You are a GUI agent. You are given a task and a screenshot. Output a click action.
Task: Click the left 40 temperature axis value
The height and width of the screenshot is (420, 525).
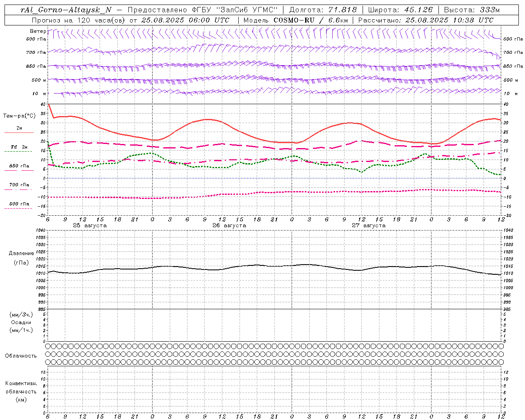point(43,105)
